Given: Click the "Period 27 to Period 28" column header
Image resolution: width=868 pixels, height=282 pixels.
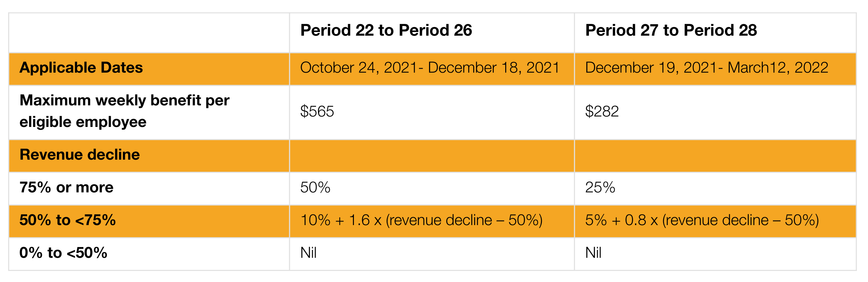Looking at the screenshot, I should pyautogui.click(x=671, y=30).
